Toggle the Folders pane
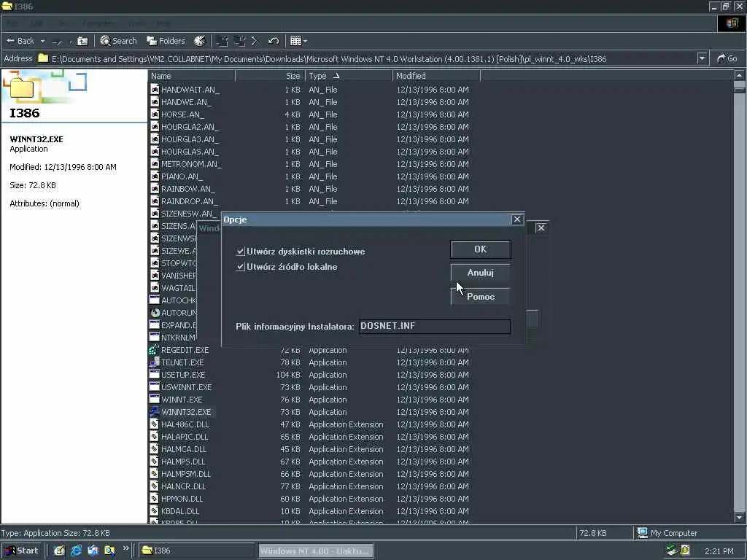The width and height of the screenshot is (747, 560). (x=166, y=41)
